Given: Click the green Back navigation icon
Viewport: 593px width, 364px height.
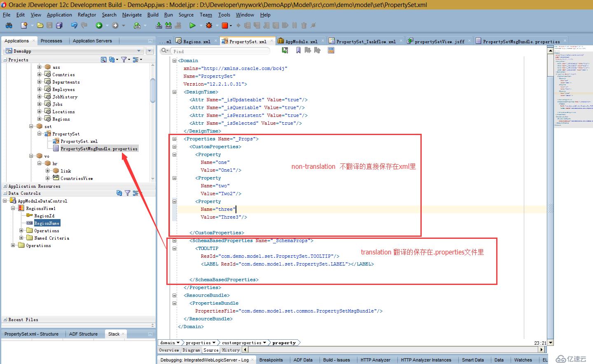Looking at the screenshot, I should point(99,26).
